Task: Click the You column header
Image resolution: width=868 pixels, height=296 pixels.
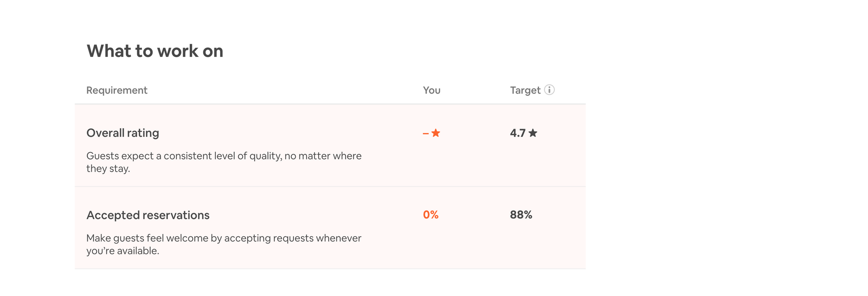Action: click(431, 90)
